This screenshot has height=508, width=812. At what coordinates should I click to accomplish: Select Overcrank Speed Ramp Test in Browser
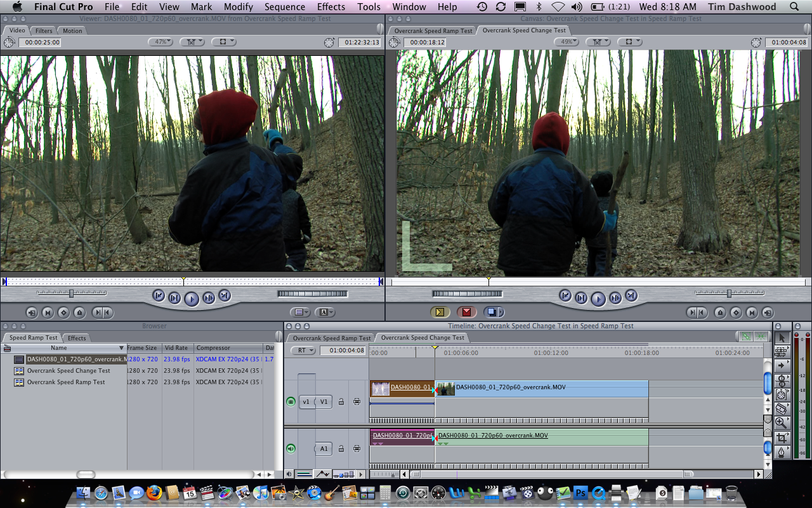[66, 382]
